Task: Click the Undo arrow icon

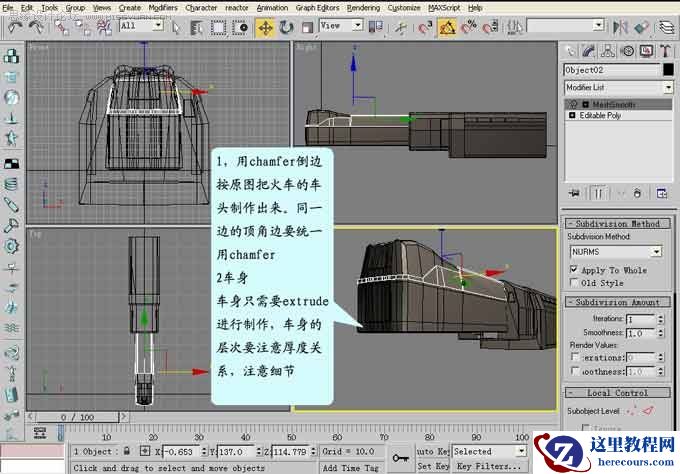Action: coord(16,27)
